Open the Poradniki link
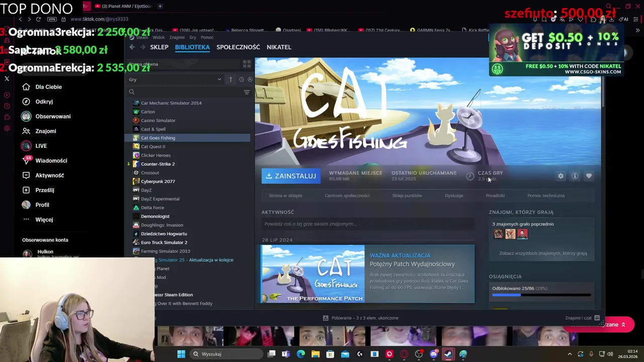The height and width of the screenshot is (362, 644). point(495,196)
